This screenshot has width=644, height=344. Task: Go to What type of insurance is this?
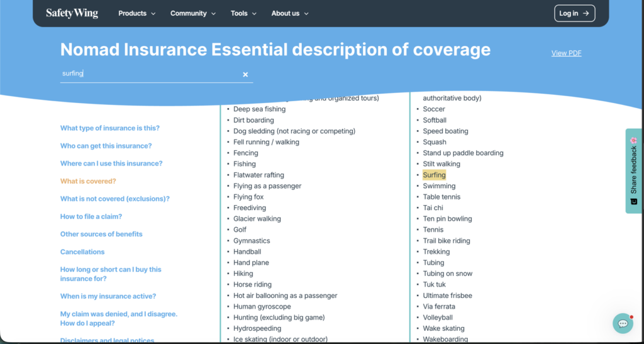[110, 128]
